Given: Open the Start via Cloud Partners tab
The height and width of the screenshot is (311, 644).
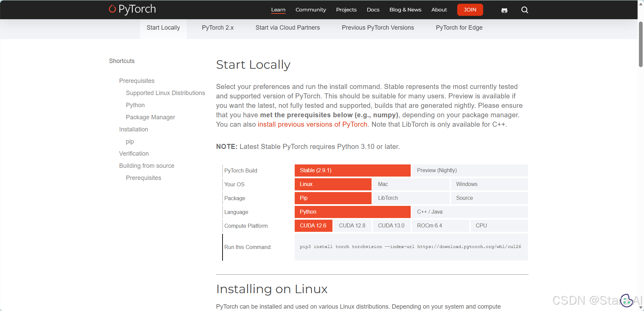Looking at the screenshot, I should pyautogui.click(x=288, y=28).
